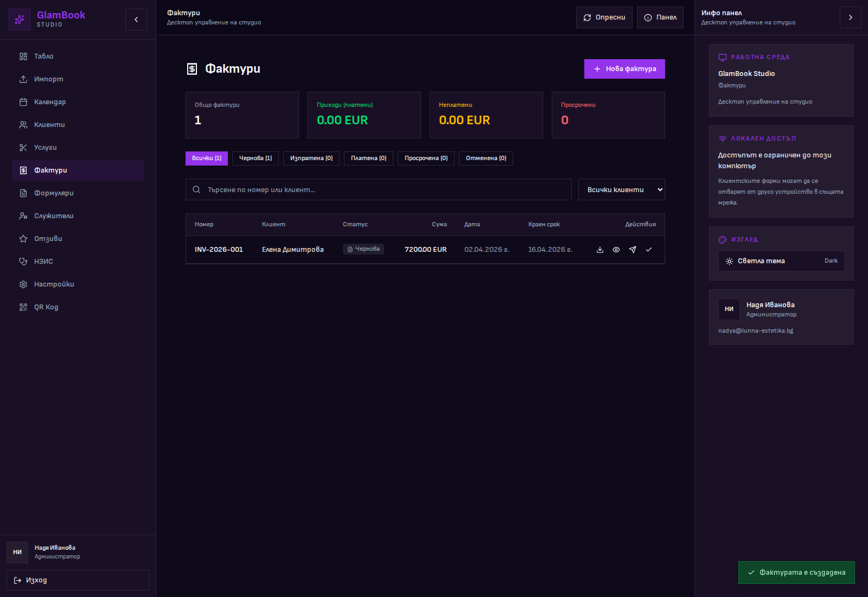The width and height of the screenshot is (868, 597).
Task: Filter by Чернова (1) tab
Action: click(x=256, y=158)
